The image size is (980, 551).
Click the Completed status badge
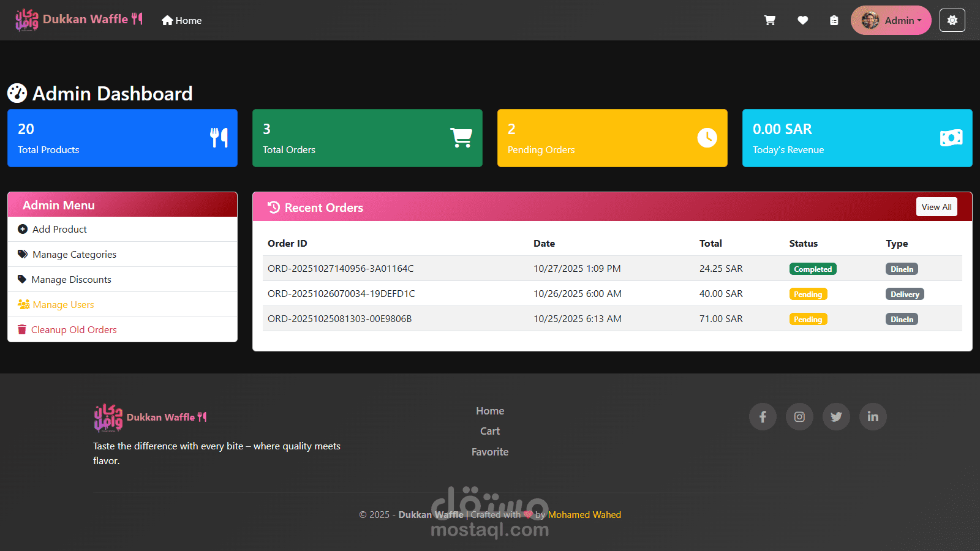coord(813,269)
